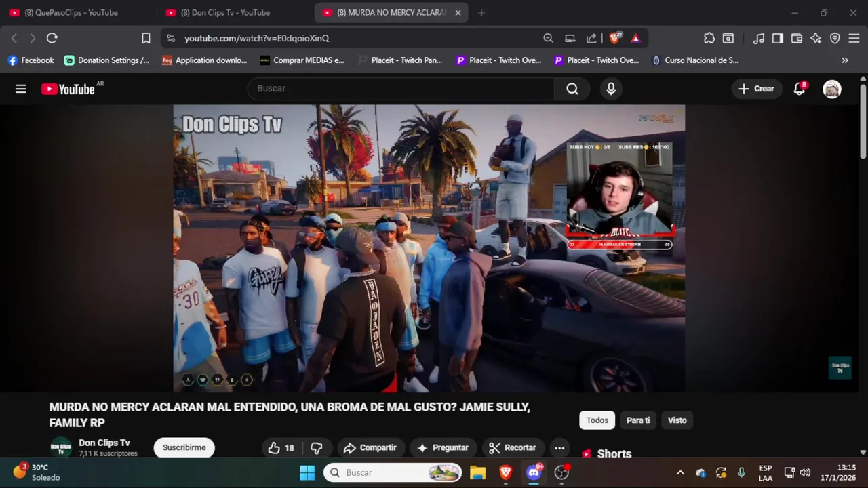Open the Facebook bookmark
The height and width of the screenshot is (488, 868).
[31, 60]
